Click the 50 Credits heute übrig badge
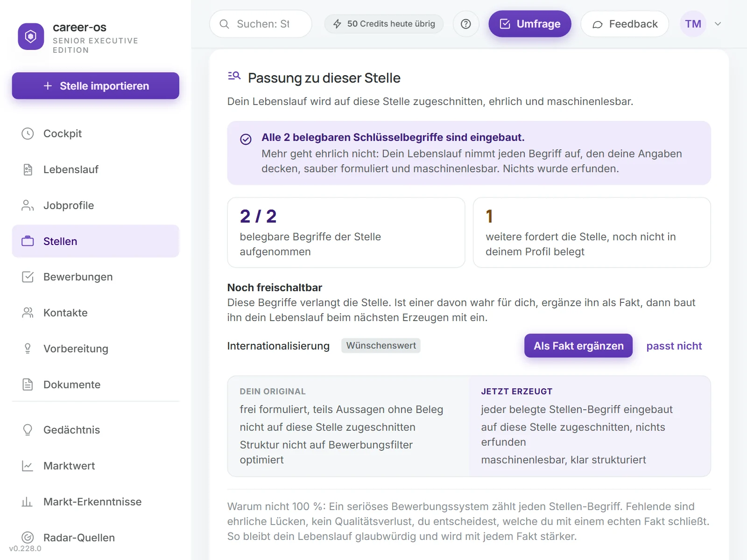The width and height of the screenshot is (747, 560). (384, 24)
